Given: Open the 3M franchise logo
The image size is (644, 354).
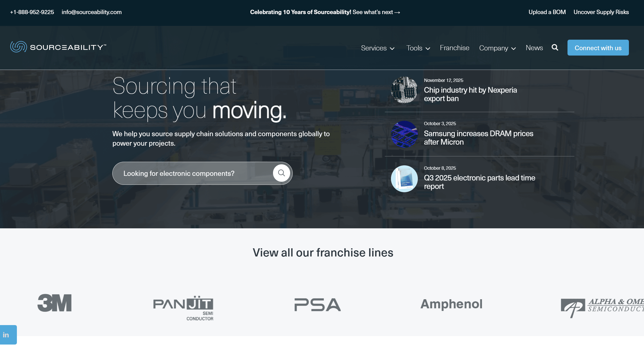Looking at the screenshot, I should point(54,304).
